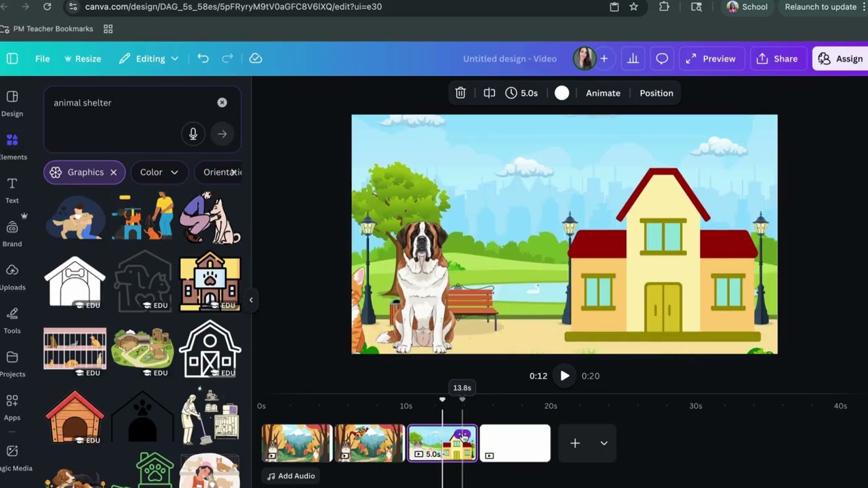The image size is (868, 488).
Task: Open the Uploads tab
Action: point(12,277)
